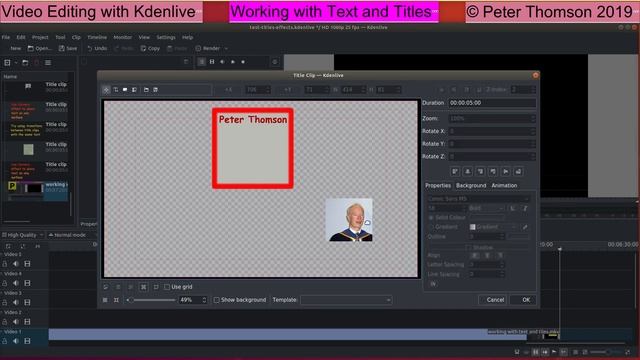The height and width of the screenshot is (360, 640).
Task: Enable the Use grid checkbox
Action: 167,287
